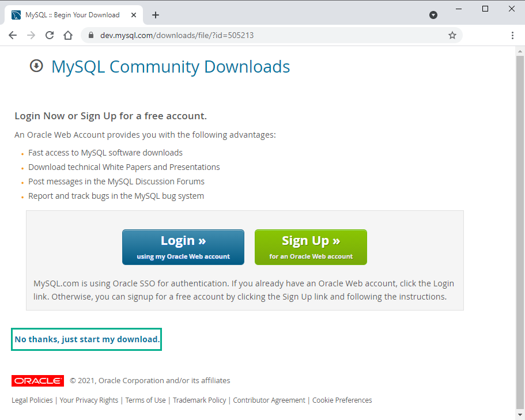Click inside the address bar
Image resolution: width=525 pixels, height=420 pixels.
pos(231,35)
